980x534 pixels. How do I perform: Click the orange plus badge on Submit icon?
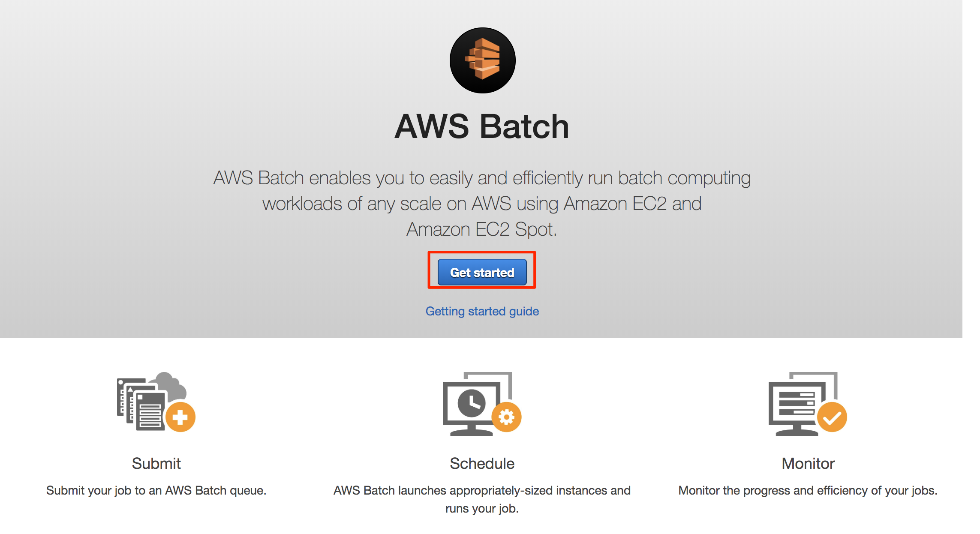180,416
